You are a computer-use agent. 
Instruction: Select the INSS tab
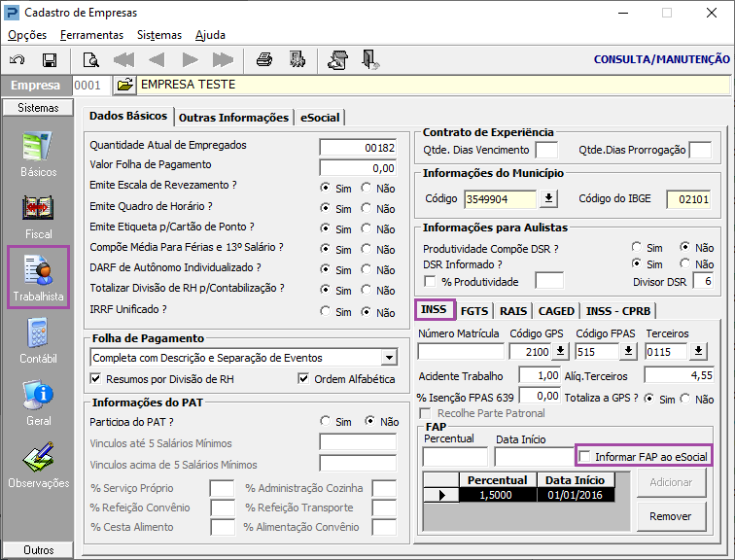click(x=434, y=309)
